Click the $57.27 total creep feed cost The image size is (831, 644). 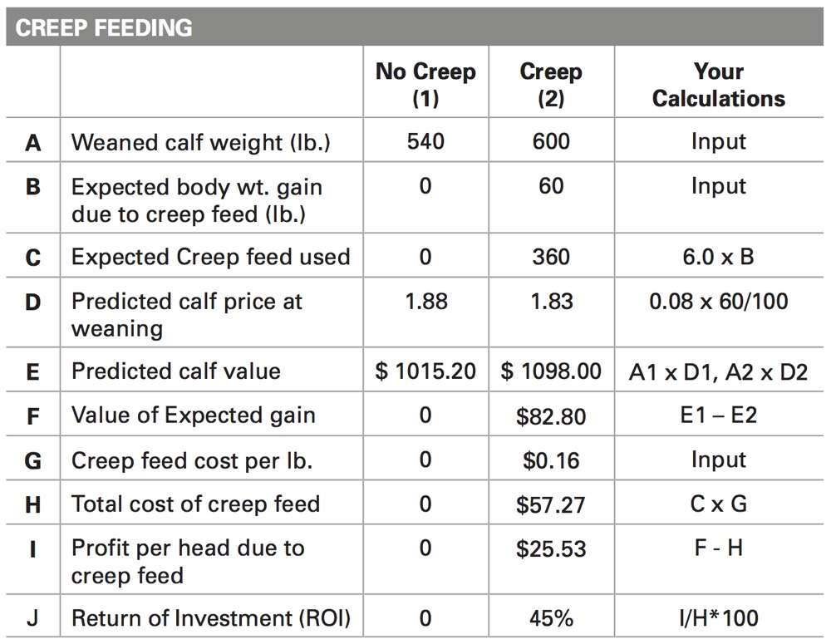[x=551, y=504]
